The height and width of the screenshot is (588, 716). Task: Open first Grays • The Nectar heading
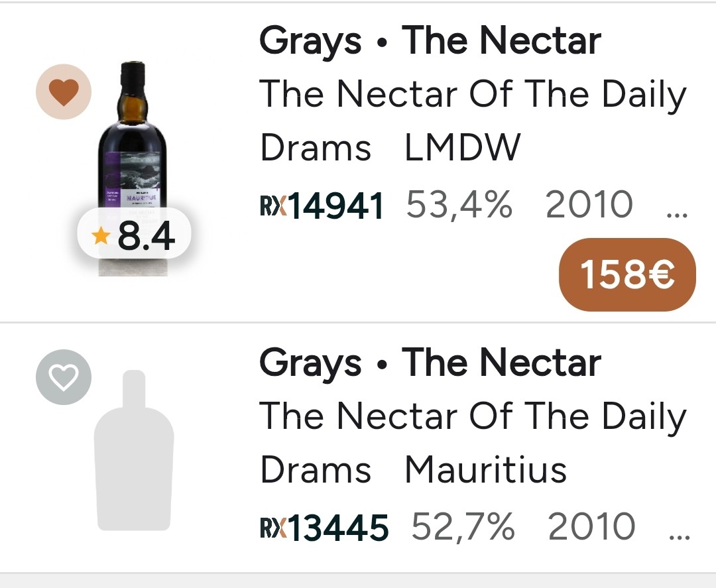point(430,40)
